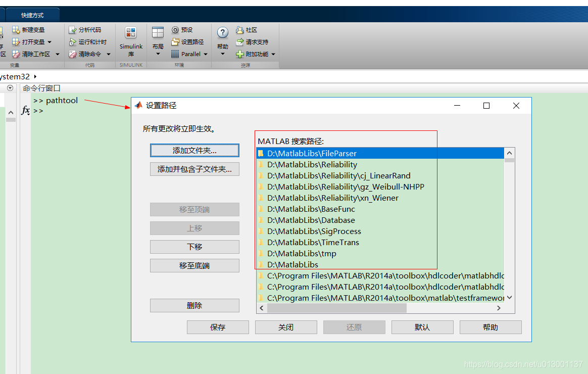
Task: Open Preferences (预设) gear icon
Action: [x=175, y=30]
